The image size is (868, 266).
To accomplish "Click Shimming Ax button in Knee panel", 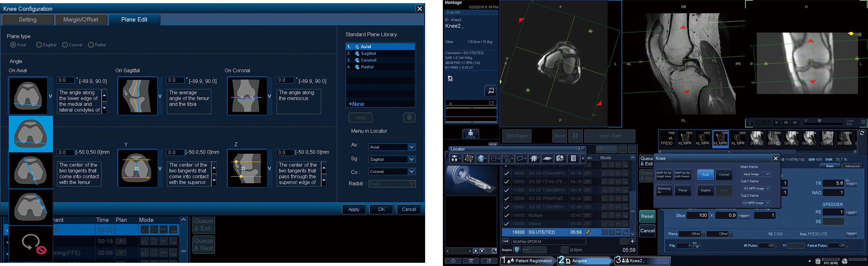I will tap(664, 190).
